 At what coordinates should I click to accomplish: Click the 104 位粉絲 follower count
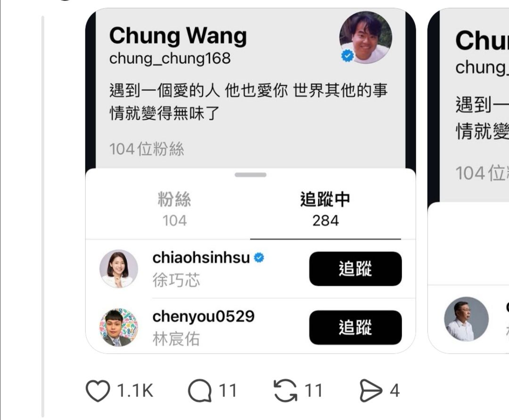147,149
